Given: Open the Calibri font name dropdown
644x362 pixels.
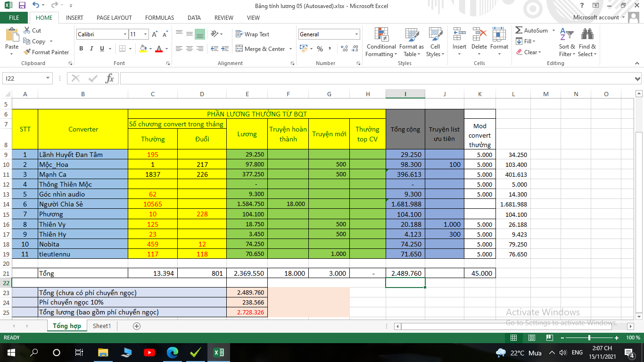Looking at the screenshot, I should click(125, 34).
